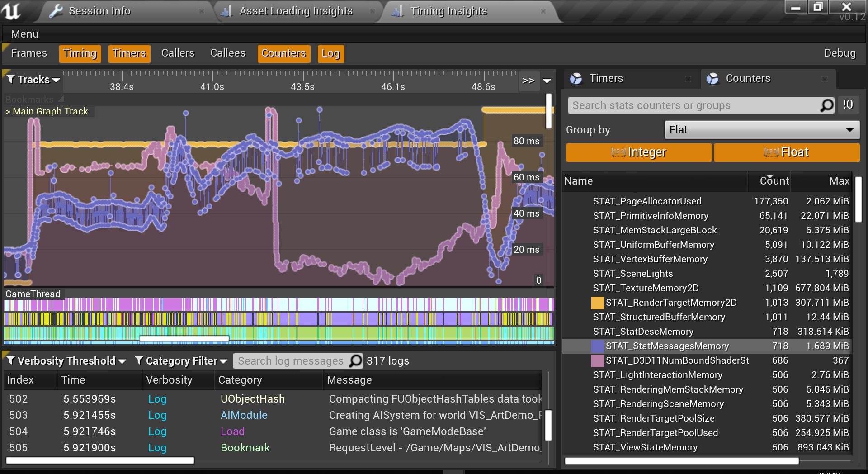Select the STAT_SceneLights counter row
This screenshot has height=474, width=868.
click(x=707, y=274)
